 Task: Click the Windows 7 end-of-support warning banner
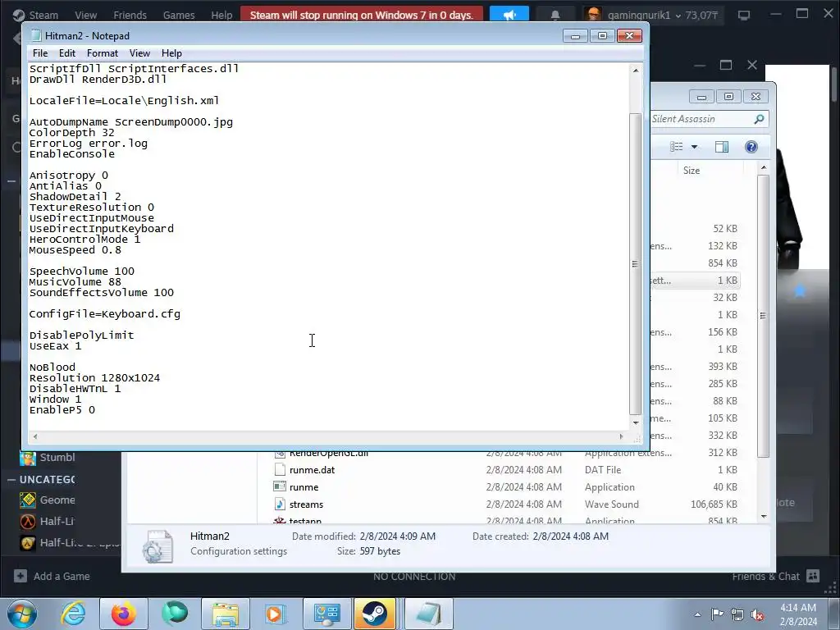point(362,15)
